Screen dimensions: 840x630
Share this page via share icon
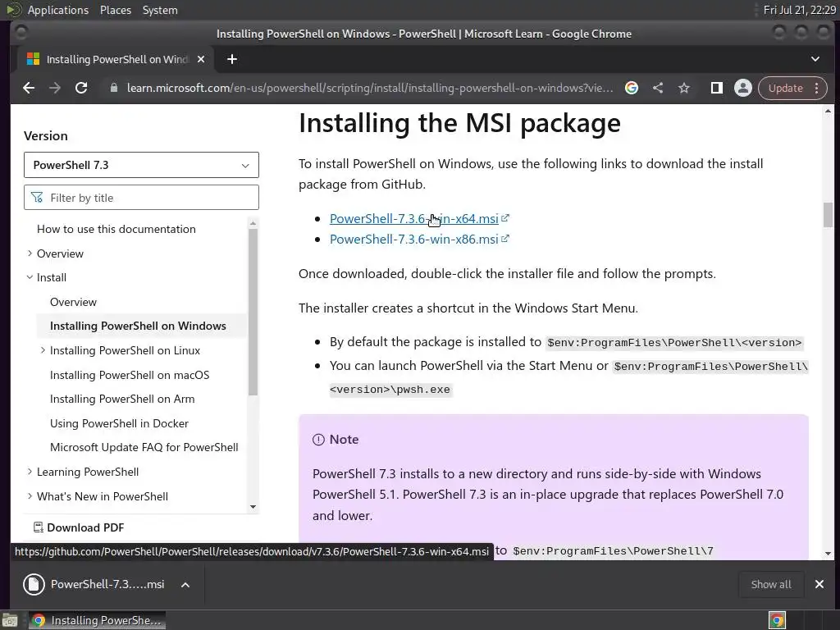pyautogui.click(x=658, y=88)
